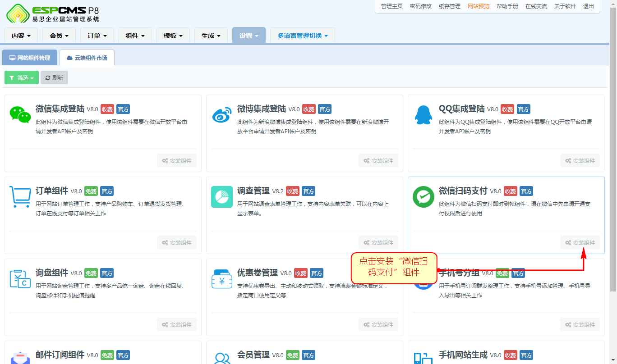The height and width of the screenshot is (364, 617).
Task: Click the 调查管理 title
Action: point(253,191)
